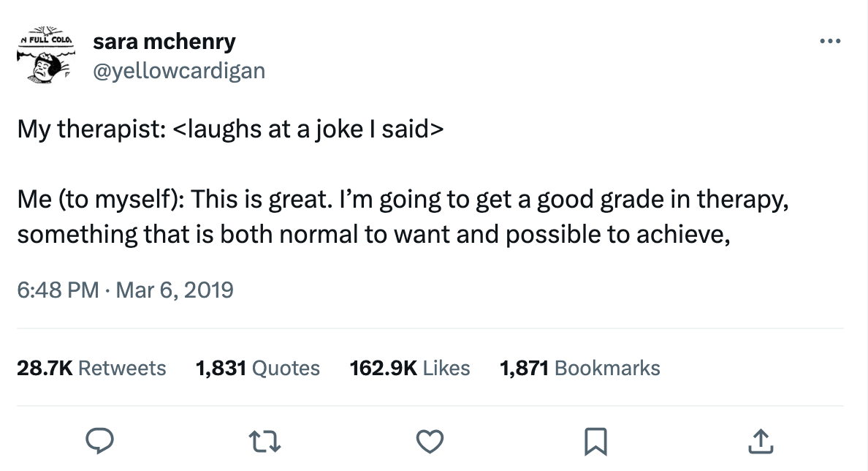Open the tweet options menu with three dots
This screenshot has height=471, width=868.
830,41
